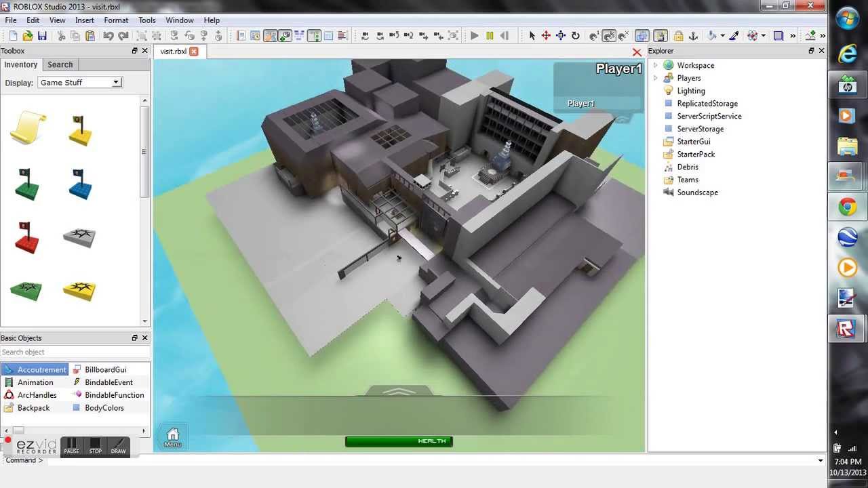Image resolution: width=868 pixels, height=488 pixels.
Task: Expand the Workspace tree node
Action: pos(655,66)
